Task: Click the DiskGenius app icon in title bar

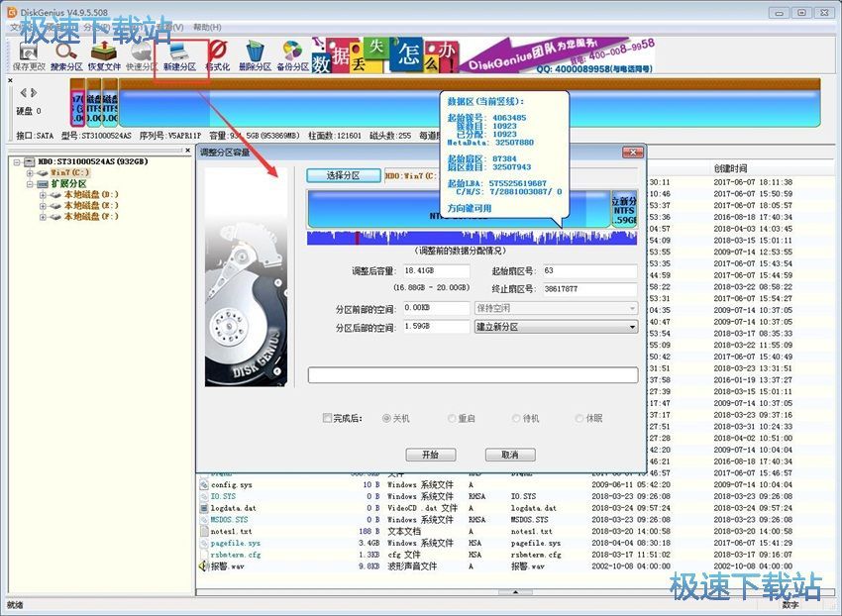Action: coord(11,12)
